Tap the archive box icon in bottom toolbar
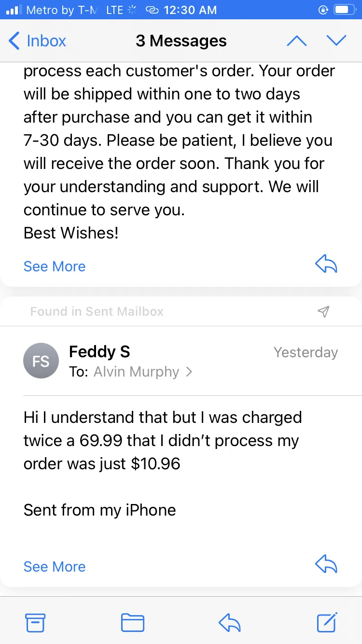 click(35, 623)
